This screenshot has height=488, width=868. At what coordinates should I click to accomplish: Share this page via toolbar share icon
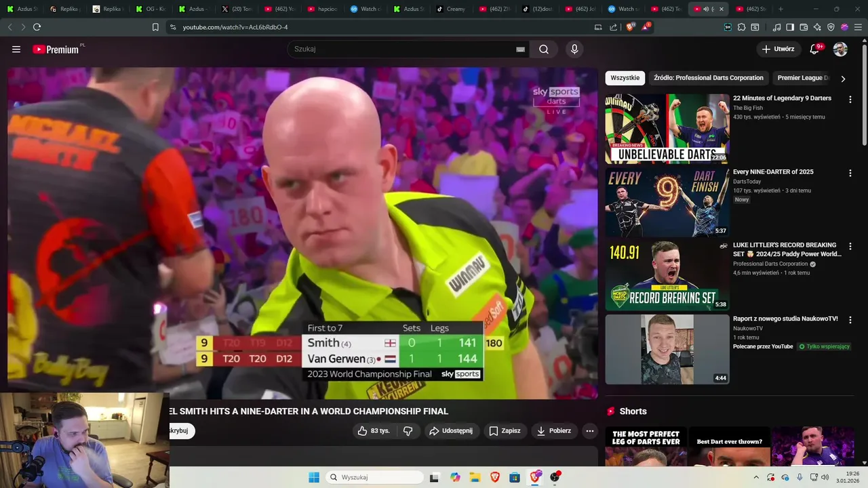coord(614,27)
